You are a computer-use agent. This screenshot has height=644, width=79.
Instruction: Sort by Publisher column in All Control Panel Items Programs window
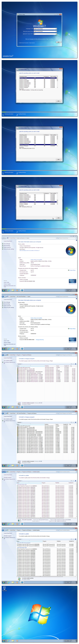pos(50,424)
